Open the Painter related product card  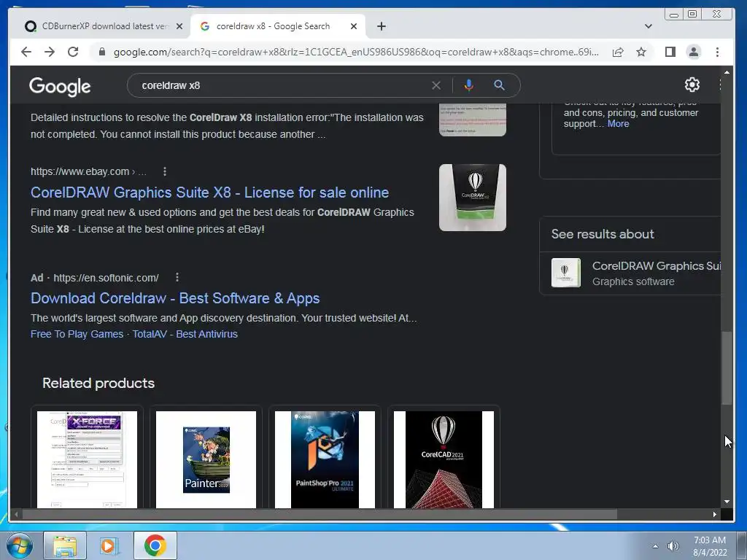click(206, 456)
